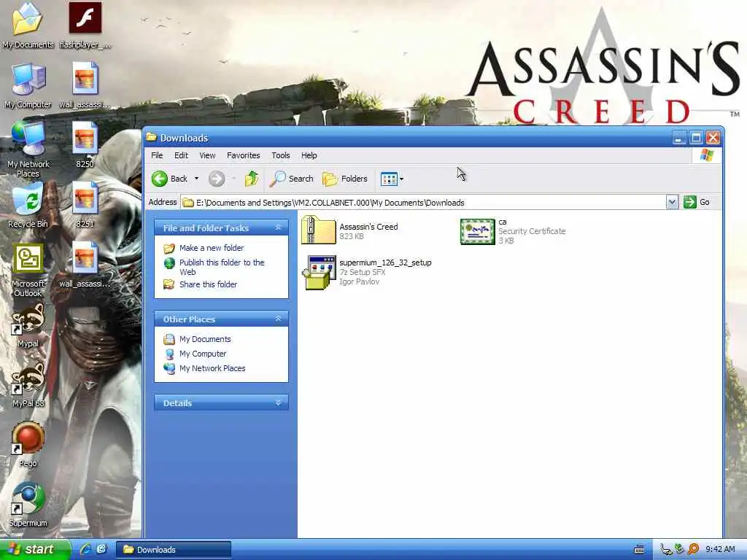
Task: Select the ca Security Certificate file
Action: (x=478, y=231)
